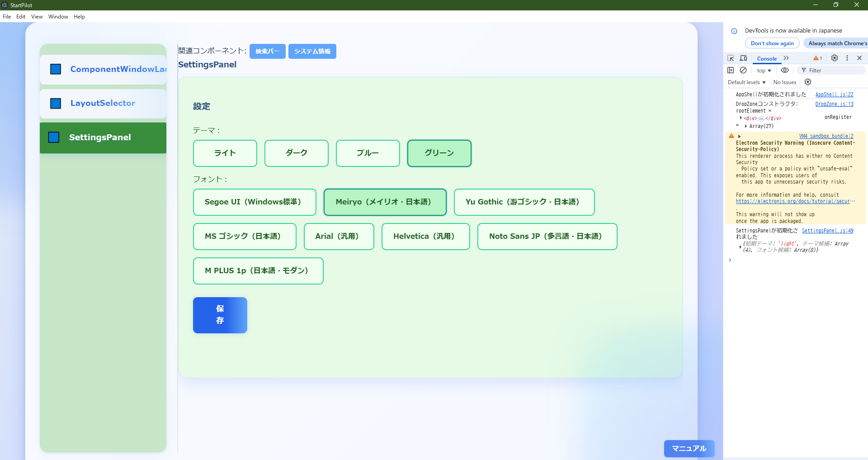Click the clear console icon
The image size is (868, 460).
(x=743, y=70)
